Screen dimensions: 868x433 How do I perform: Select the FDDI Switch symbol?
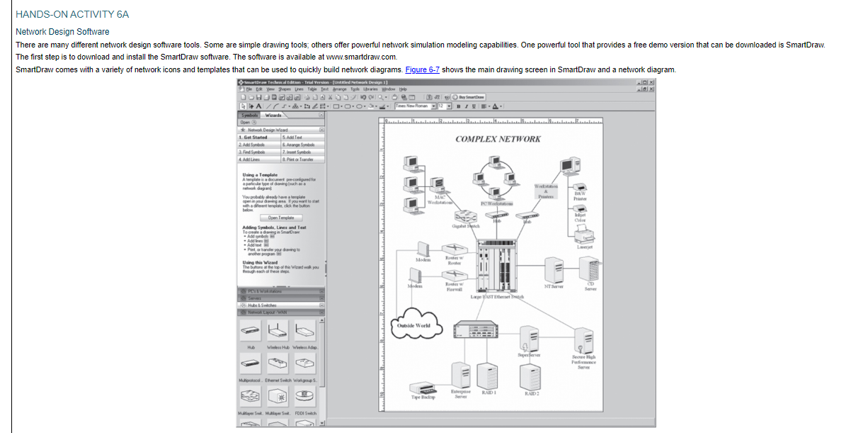(305, 396)
